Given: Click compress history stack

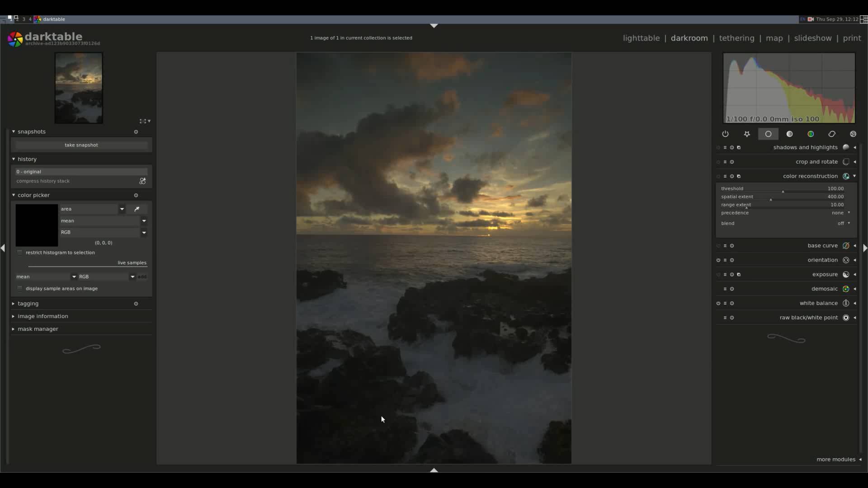Looking at the screenshot, I should [43, 181].
